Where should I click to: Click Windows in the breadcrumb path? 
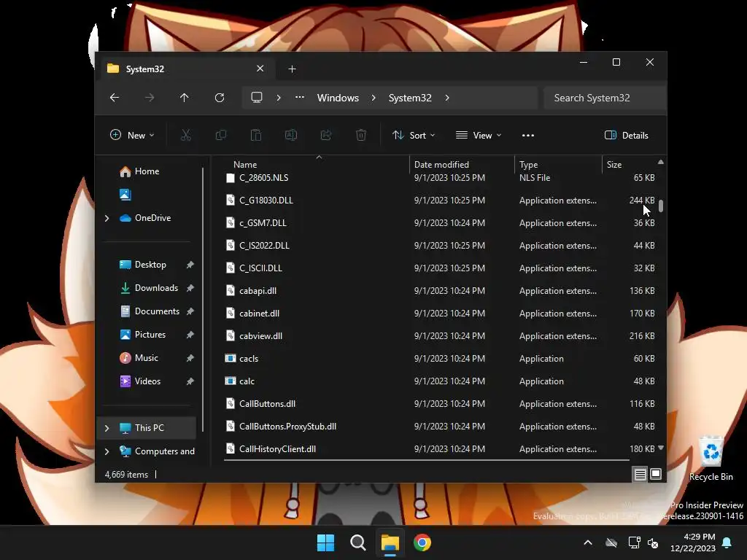[338, 98]
